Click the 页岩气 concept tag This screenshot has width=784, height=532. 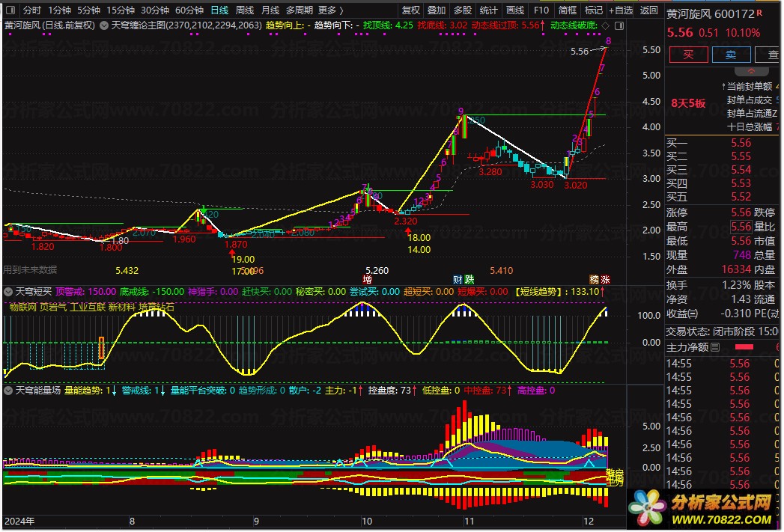tap(53, 308)
